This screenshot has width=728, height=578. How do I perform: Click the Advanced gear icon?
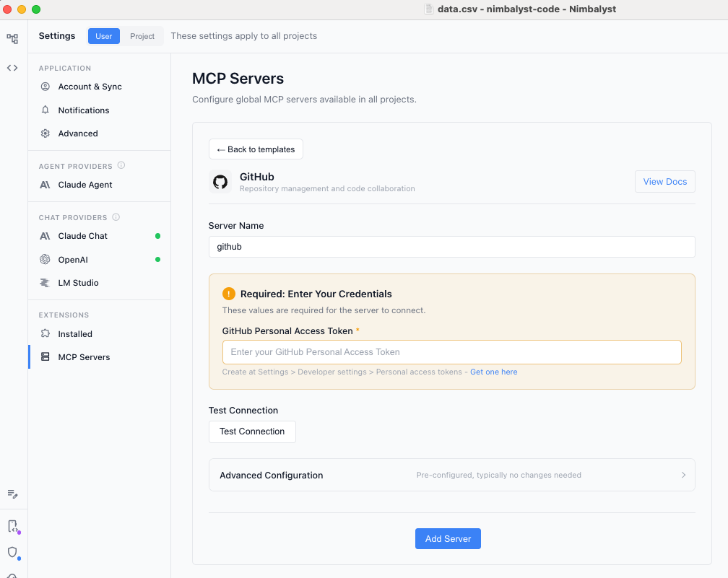point(45,133)
